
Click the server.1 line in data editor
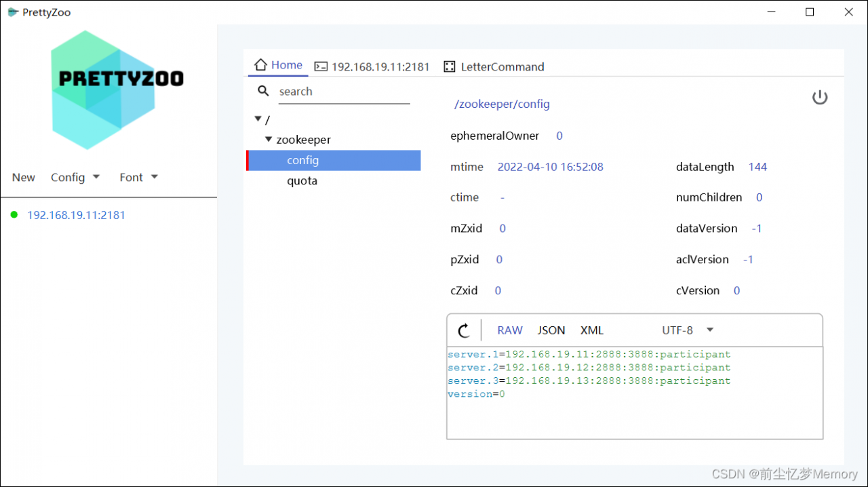(x=589, y=354)
